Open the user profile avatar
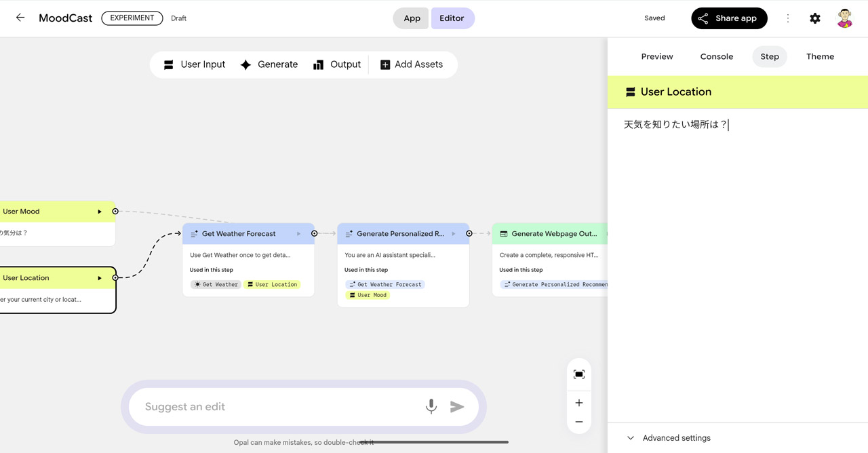 point(844,18)
